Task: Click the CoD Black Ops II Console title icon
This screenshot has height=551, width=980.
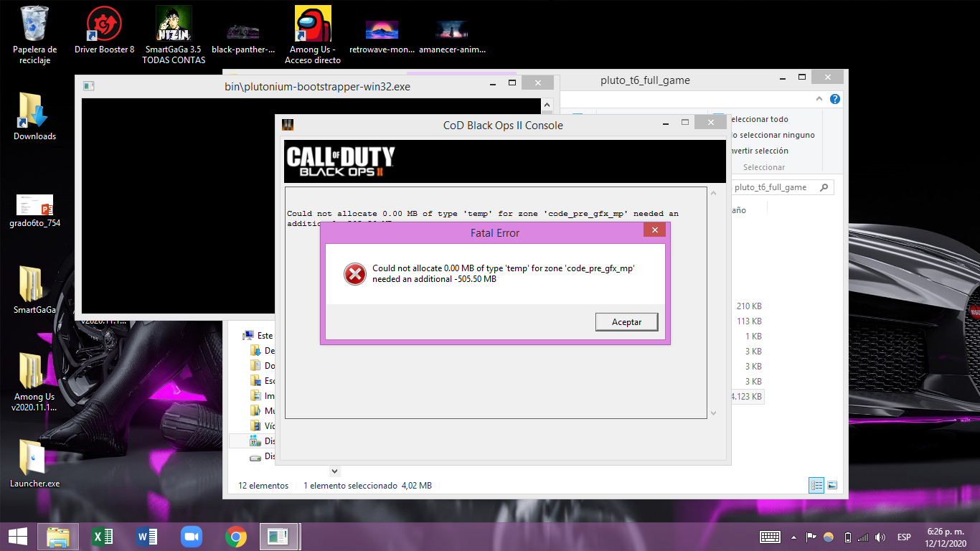Action: click(x=288, y=125)
